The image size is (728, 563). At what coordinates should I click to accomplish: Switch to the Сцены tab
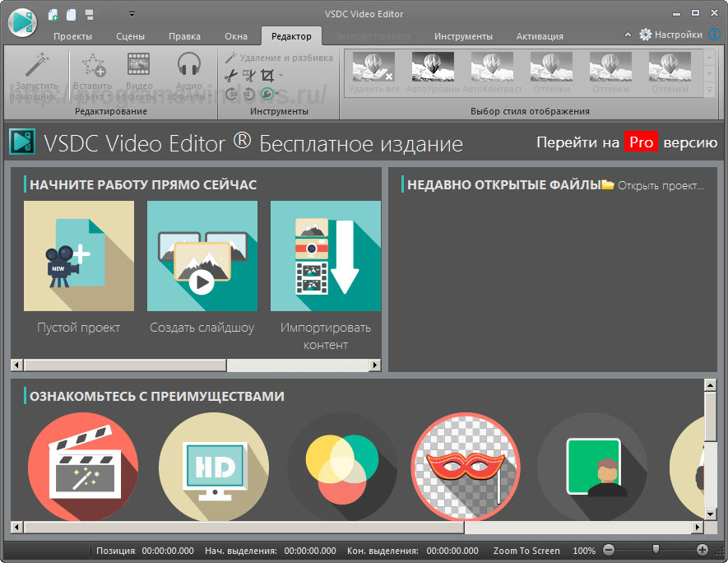130,36
